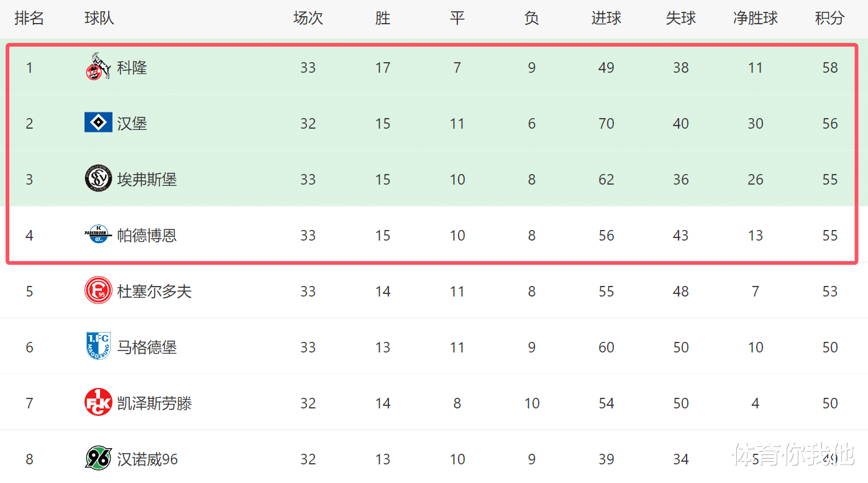
Task: Click the 进球 column header
Action: (x=606, y=19)
